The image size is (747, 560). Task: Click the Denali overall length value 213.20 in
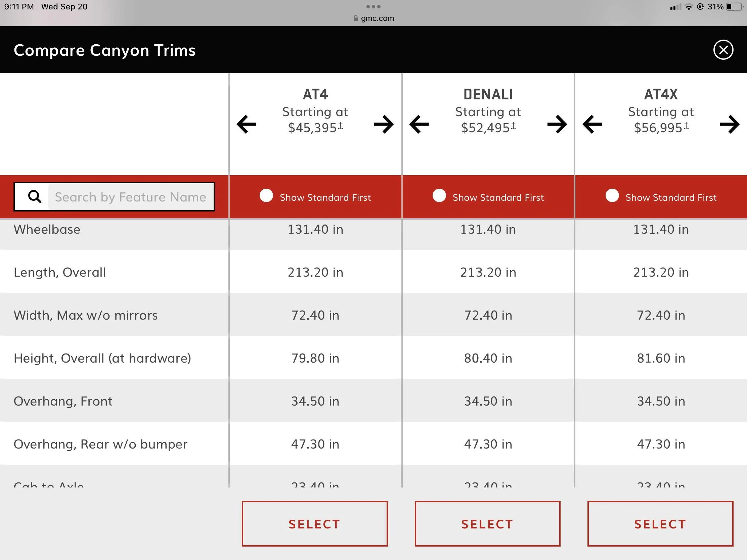488,272
